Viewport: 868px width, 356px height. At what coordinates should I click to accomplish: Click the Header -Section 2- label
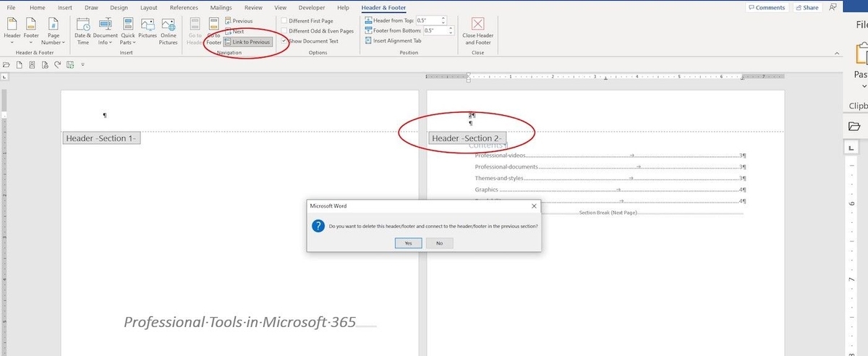point(467,138)
